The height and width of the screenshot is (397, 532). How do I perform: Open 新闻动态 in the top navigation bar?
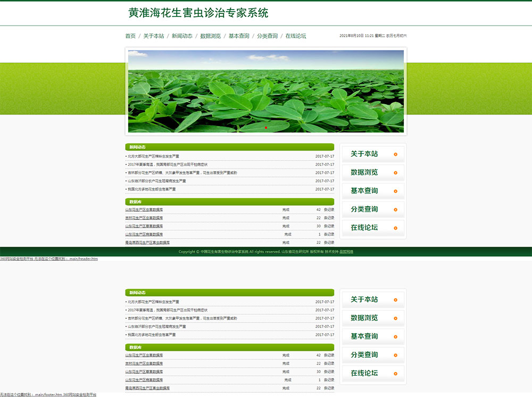[x=182, y=36]
